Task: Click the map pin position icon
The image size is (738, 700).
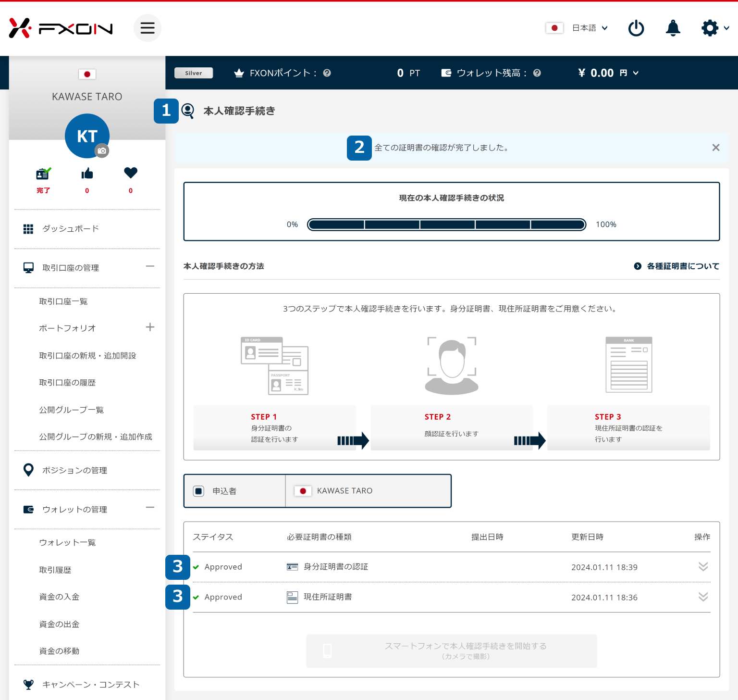Action: [x=28, y=470]
